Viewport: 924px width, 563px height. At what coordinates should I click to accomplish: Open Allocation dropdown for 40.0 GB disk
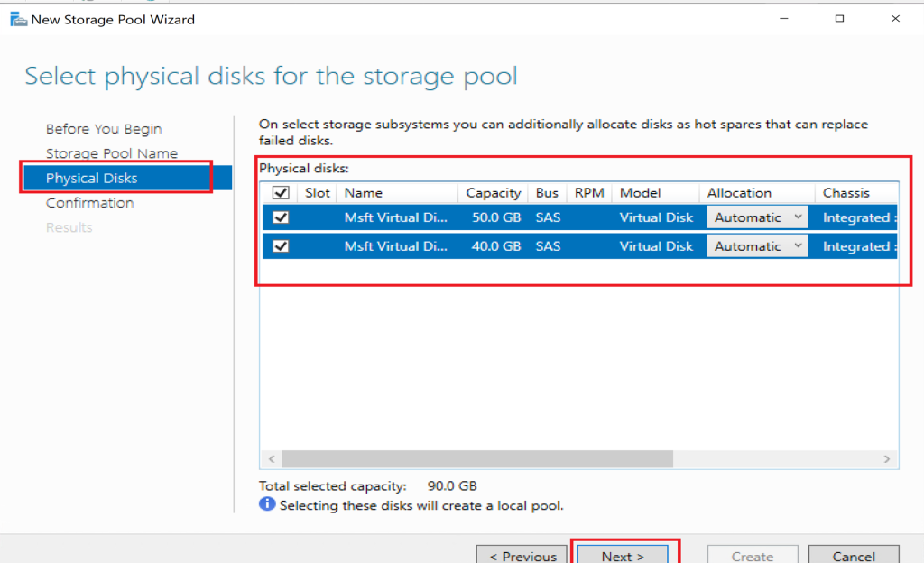pos(757,246)
